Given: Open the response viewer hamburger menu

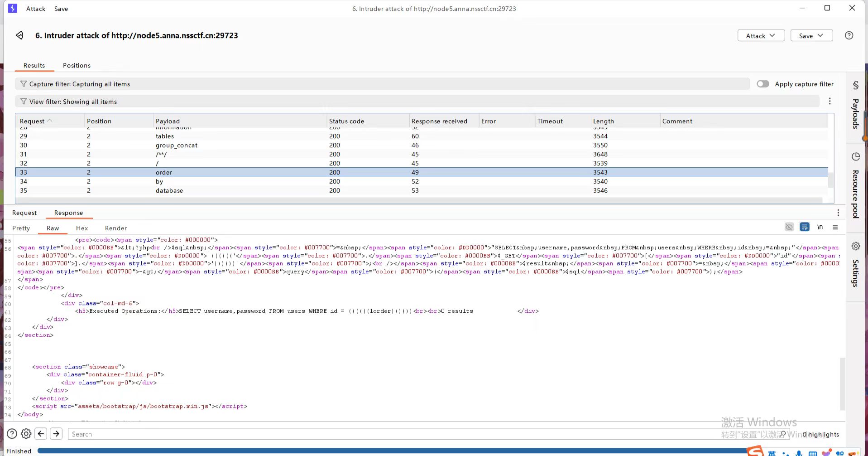Looking at the screenshot, I should click(835, 227).
